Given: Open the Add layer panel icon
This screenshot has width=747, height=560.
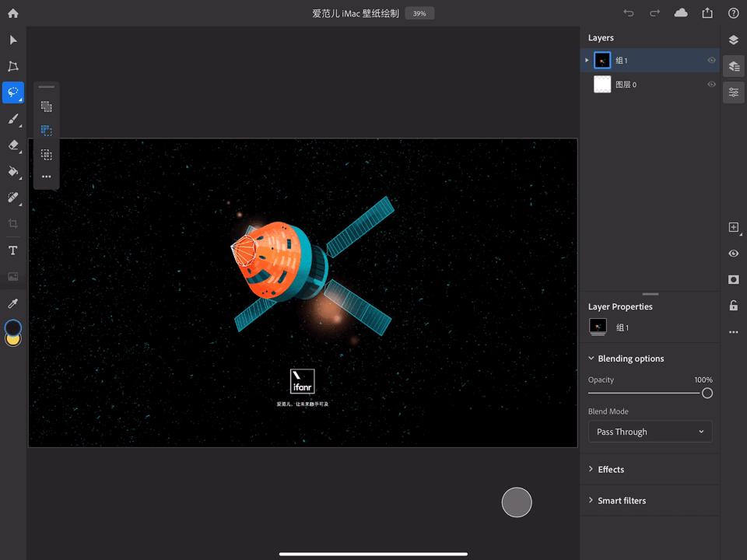Looking at the screenshot, I should (x=732, y=227).
